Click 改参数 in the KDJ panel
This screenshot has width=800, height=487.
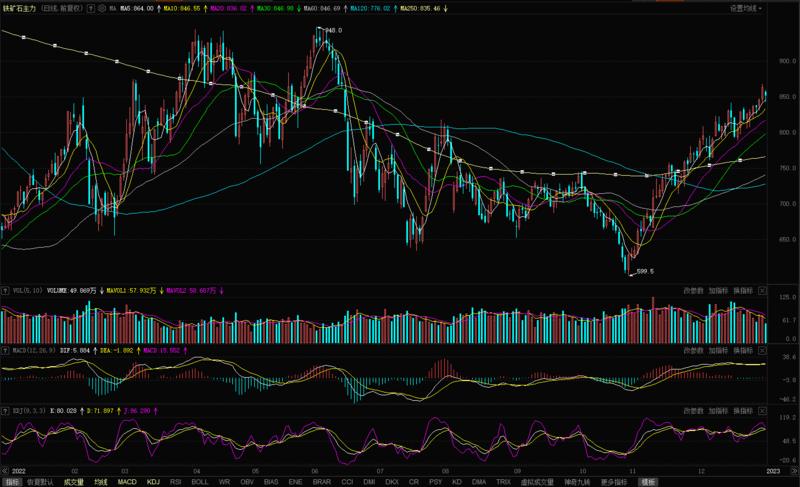[x=693, y=411]
